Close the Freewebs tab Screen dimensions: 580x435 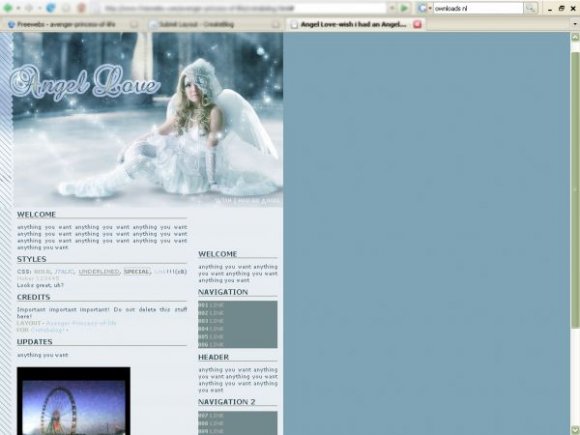[x=134, y=24]
